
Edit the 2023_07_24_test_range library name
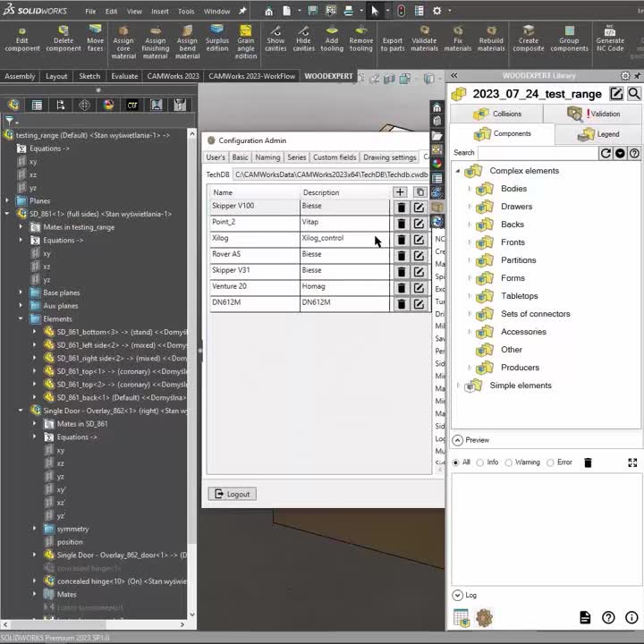(x=616, y=94)
